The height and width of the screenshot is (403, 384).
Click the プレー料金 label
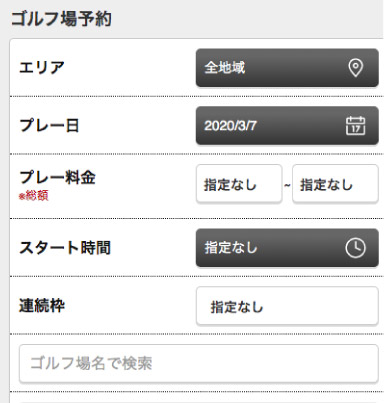57,177
